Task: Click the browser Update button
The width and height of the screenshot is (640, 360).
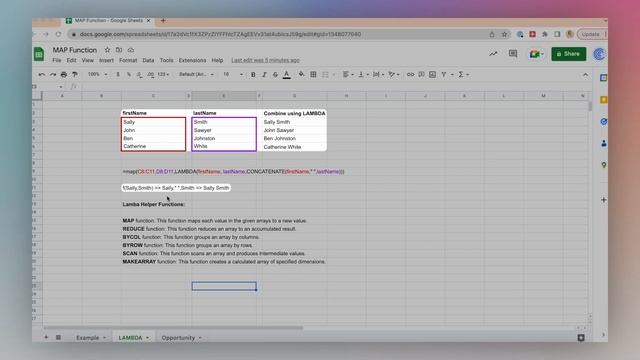Action: pos(591,34)
